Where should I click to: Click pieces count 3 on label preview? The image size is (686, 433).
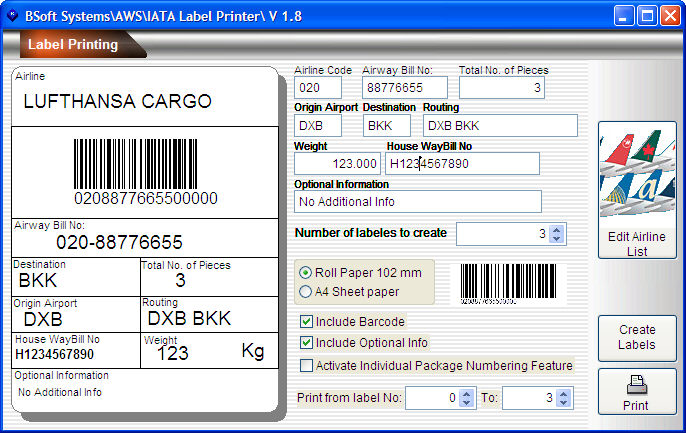180,280
